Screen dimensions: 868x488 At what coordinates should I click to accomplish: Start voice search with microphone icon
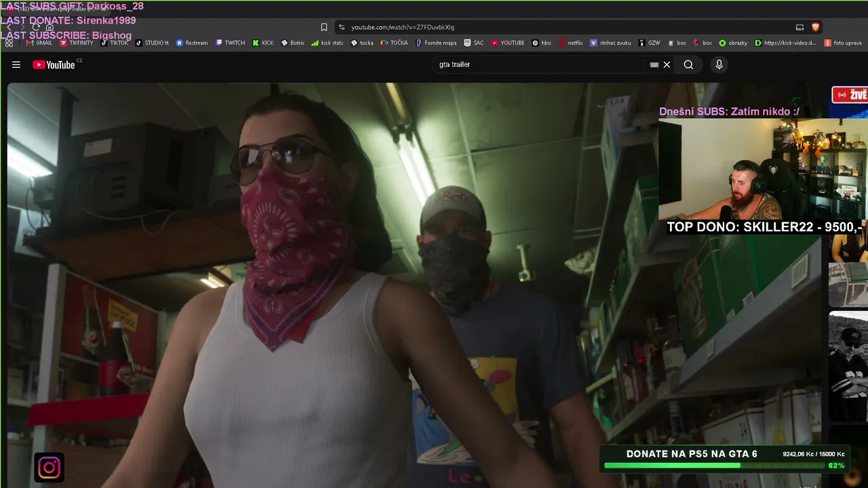pos(719,64)
